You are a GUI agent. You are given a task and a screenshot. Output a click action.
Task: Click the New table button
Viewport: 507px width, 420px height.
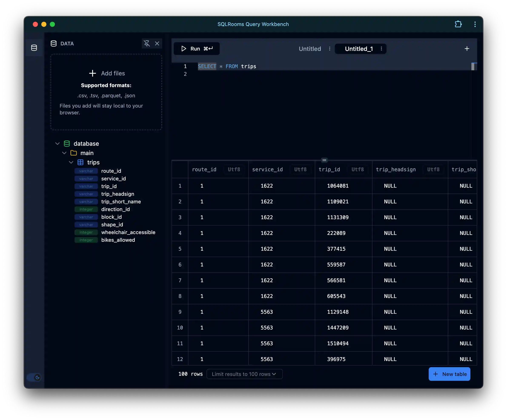(x=449, y=374)
